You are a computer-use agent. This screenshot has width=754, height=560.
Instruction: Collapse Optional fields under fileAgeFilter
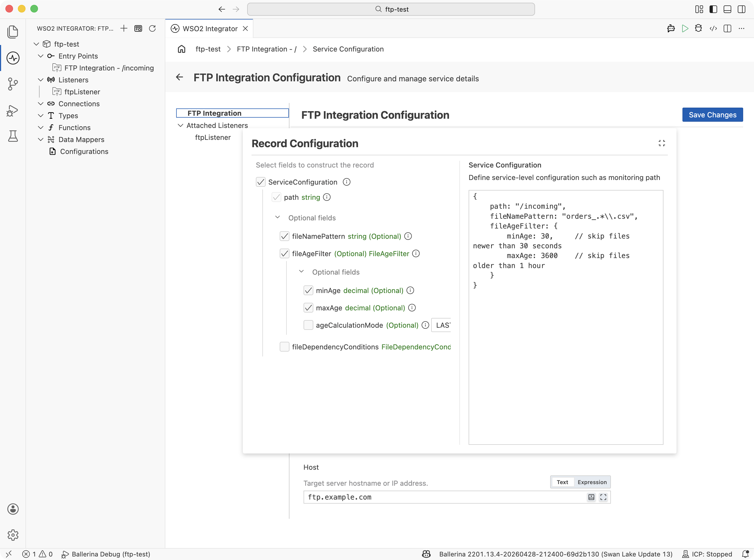coord(301,272)
